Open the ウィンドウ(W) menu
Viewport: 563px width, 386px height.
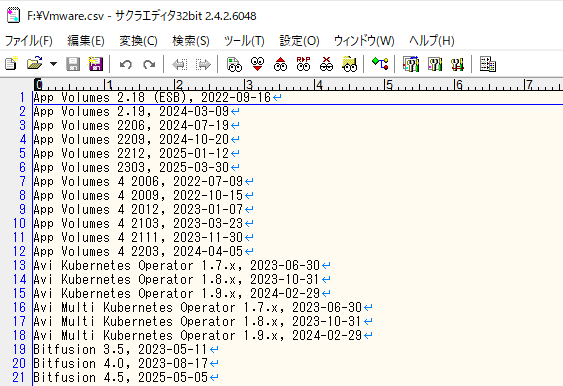click(364, 41)
